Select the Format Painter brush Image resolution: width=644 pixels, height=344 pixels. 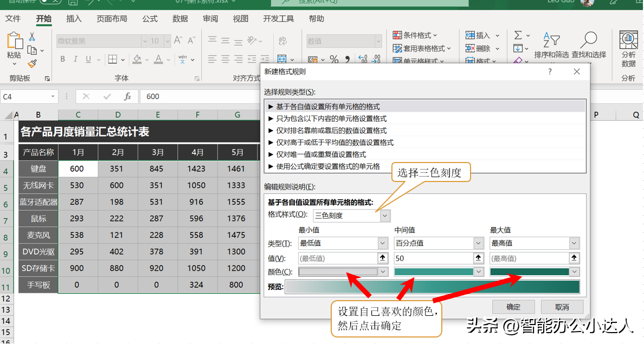[32, 63]
